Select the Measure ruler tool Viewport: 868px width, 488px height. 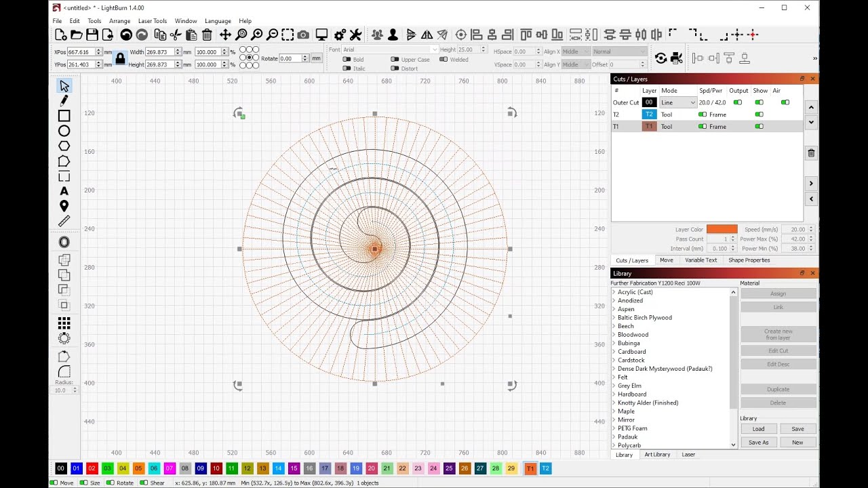click(64, 221)
